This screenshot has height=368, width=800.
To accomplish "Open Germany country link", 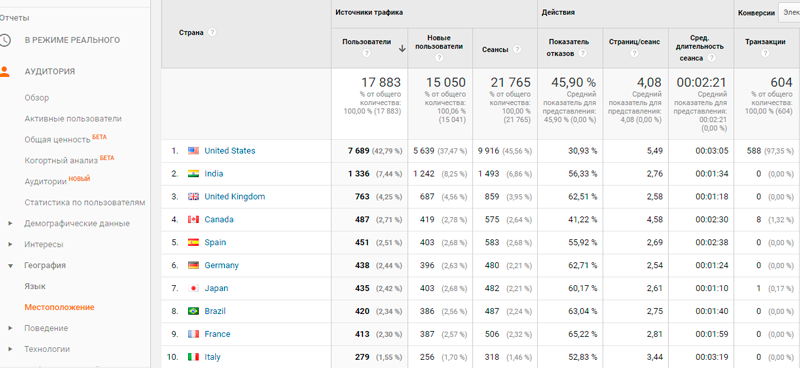I will coord(221,265).
